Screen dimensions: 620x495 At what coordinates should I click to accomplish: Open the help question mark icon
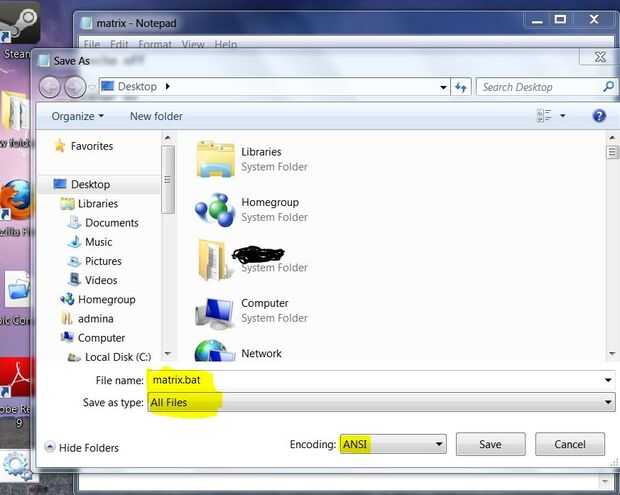599,116
